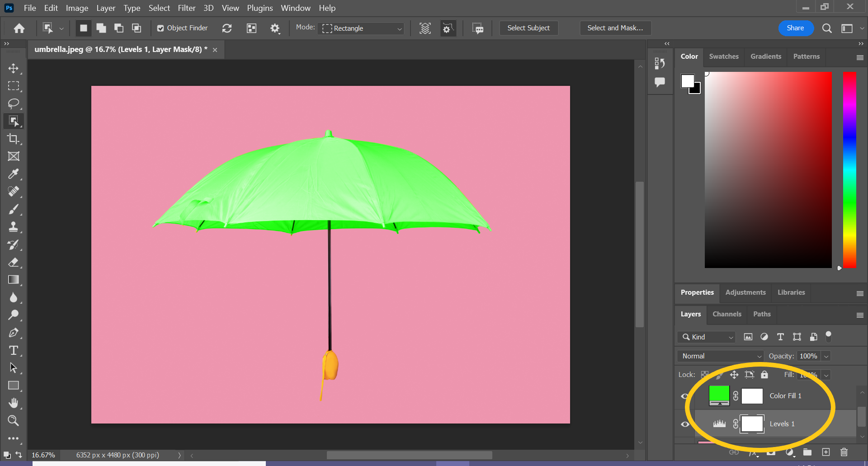Click the vertical hue spectrum slider
868x466 pixels.
[x=849, y=170]
